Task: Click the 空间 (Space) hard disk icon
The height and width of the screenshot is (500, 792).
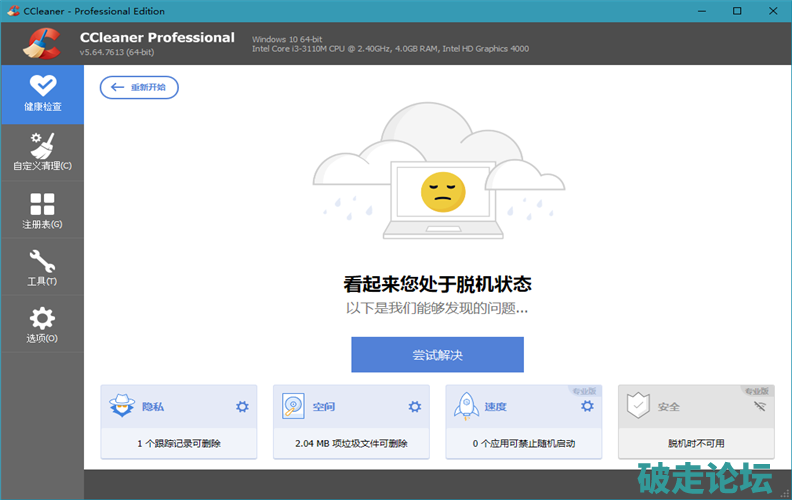Action: click(x=294, y=406)
